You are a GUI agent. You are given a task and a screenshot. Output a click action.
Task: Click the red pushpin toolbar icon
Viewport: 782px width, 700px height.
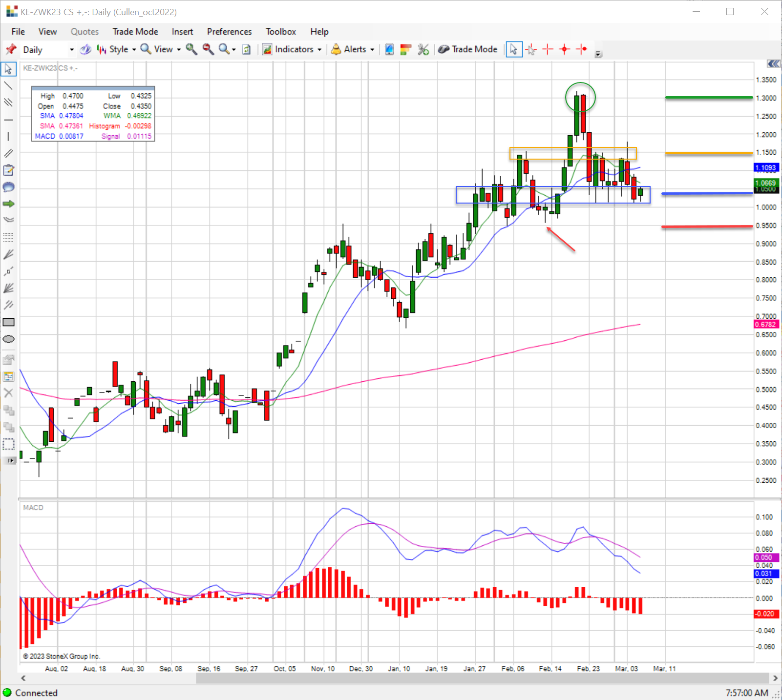click(x=11, y=49)
